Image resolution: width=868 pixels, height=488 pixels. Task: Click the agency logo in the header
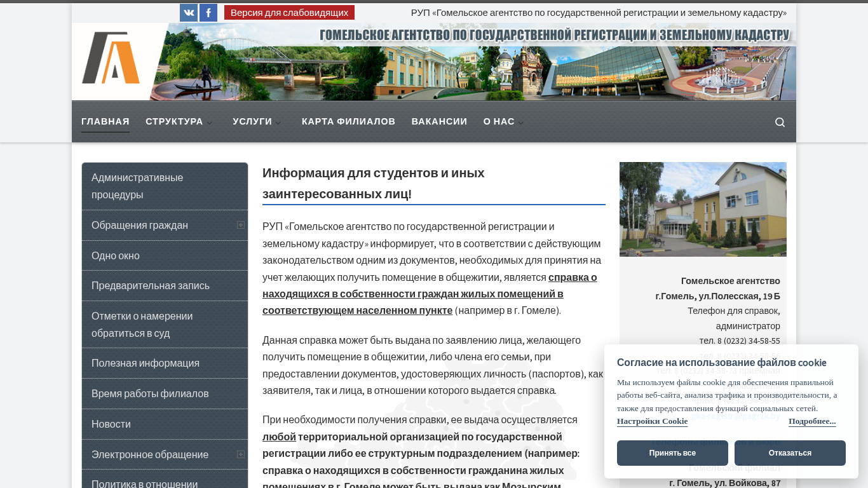[111, 58]
